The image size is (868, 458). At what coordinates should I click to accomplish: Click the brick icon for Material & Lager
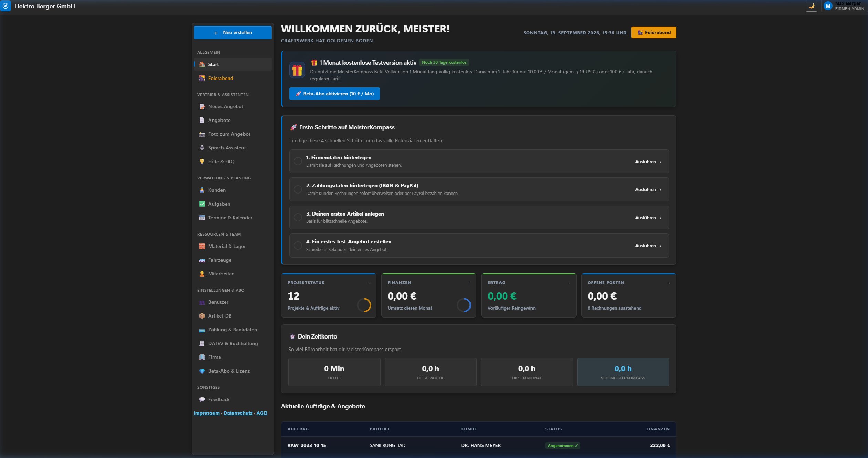tap(202, 246)
